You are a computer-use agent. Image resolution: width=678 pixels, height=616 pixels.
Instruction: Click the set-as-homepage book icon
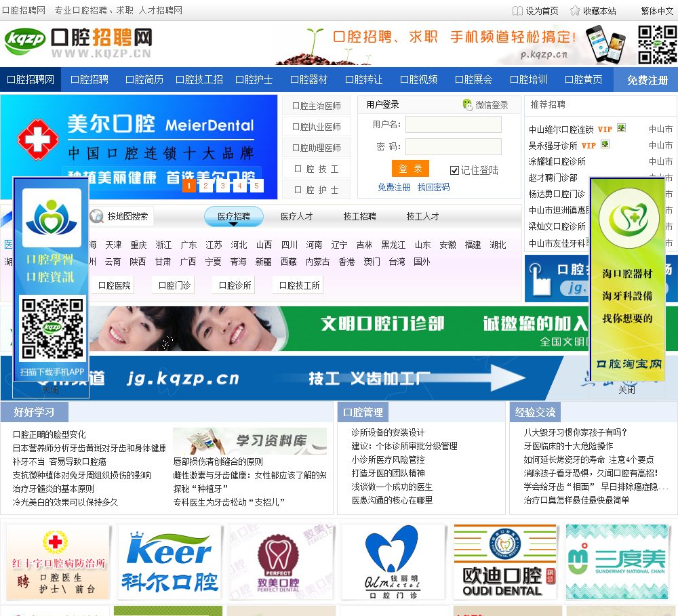click(517, 11)
